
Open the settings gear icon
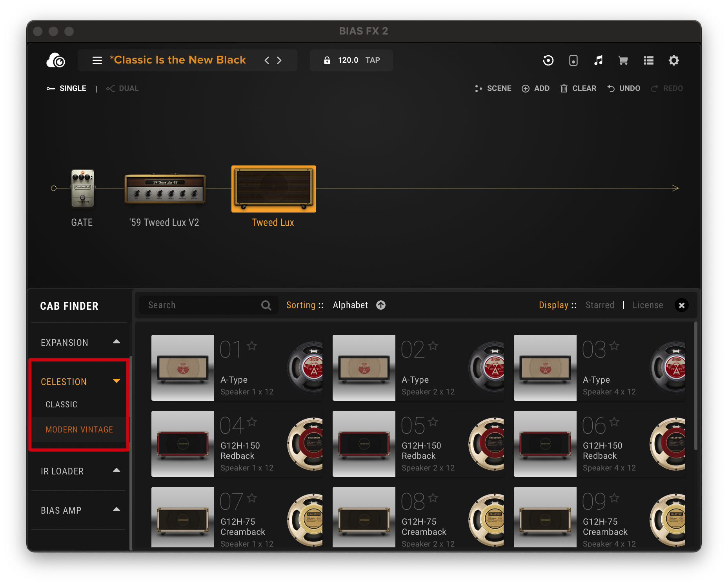(673, 60)
